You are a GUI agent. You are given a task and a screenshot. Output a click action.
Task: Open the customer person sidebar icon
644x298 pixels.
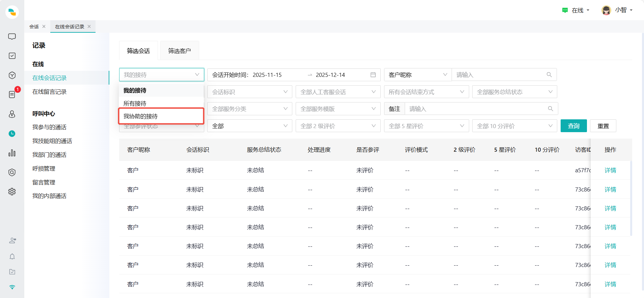click(x=12, y=114)
